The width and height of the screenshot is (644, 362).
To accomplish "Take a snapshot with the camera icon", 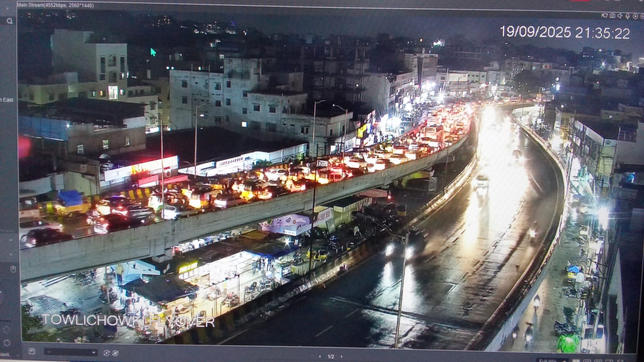I will [x=612, y=16].
